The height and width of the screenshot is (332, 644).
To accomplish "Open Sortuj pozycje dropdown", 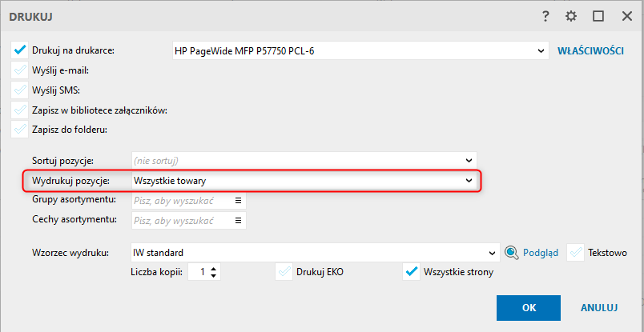I will tap(304, 161).
